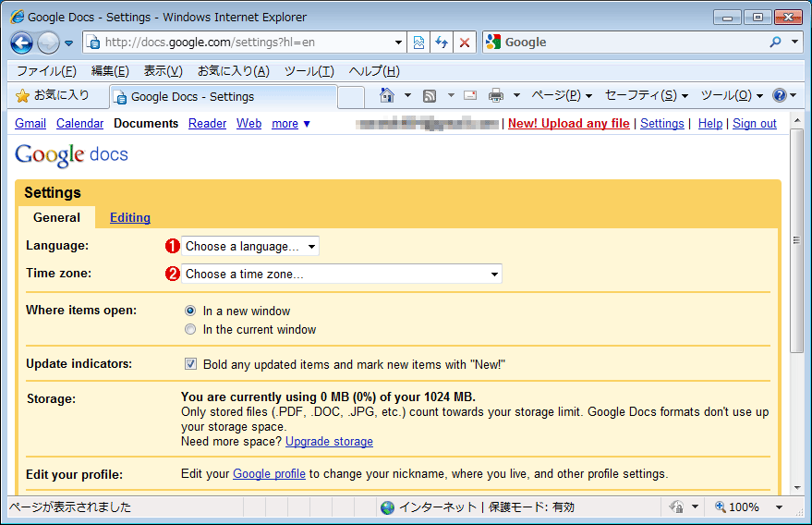The width and height of the screenshot is (812, 525).
Task: Open the 編集(E) menu
Action: click(x=110, y=71)
